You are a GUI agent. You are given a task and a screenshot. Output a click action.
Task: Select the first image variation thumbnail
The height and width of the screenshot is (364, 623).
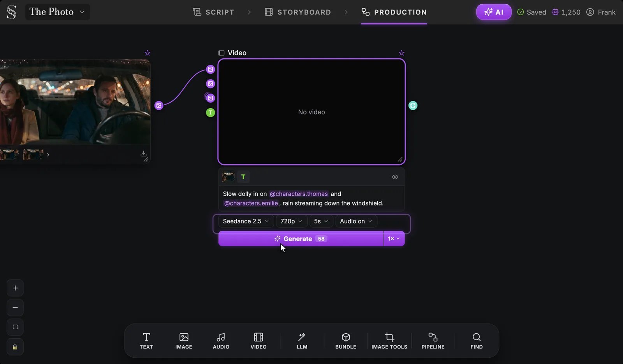(x=9, y=155)
